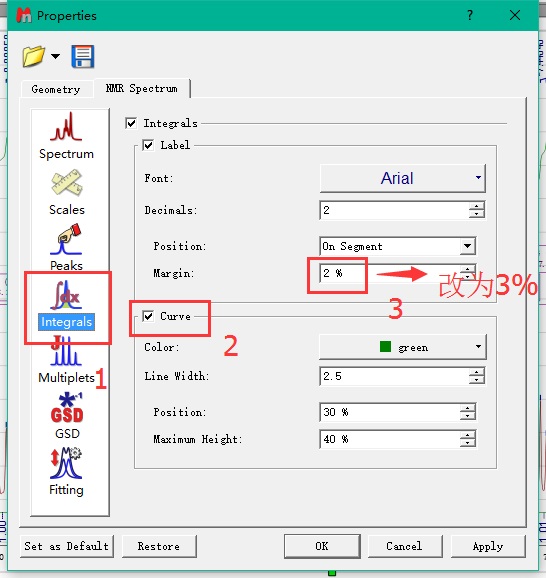Click the blue floppy disk save icon
The image size is (546, 578).
pos(83,57)
